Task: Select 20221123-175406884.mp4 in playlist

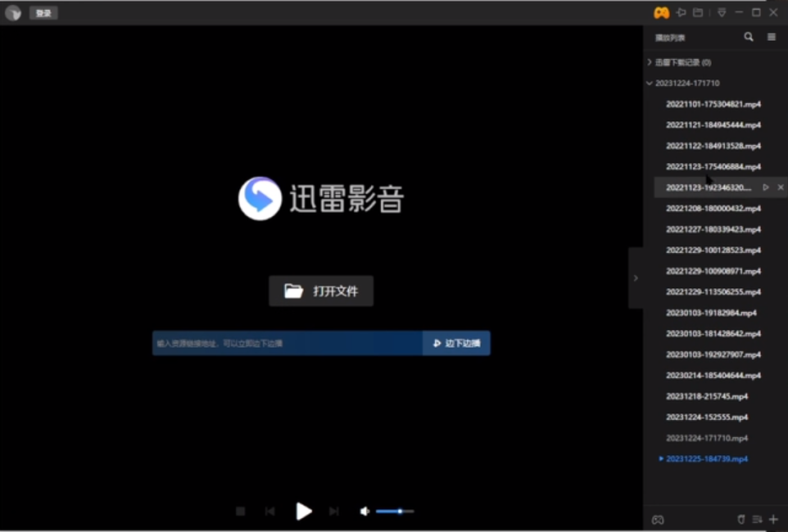Action: click(x=713, y=167)
